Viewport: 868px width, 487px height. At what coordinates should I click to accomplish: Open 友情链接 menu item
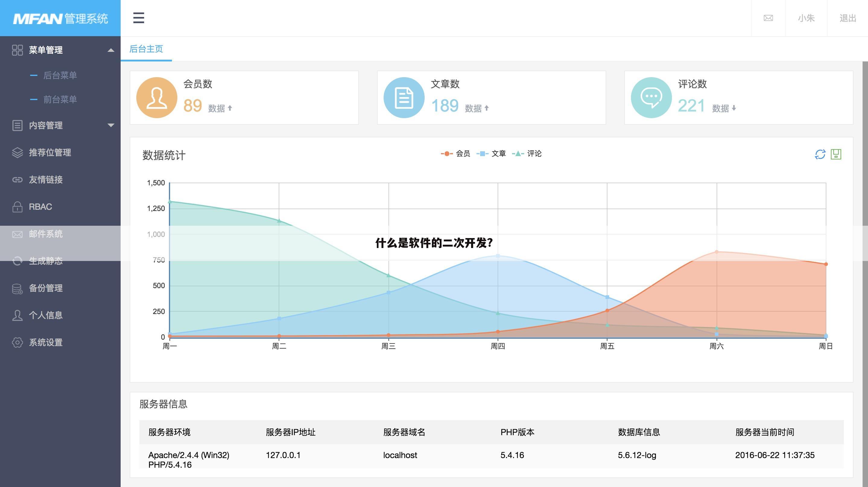click(x=46, y=180)
